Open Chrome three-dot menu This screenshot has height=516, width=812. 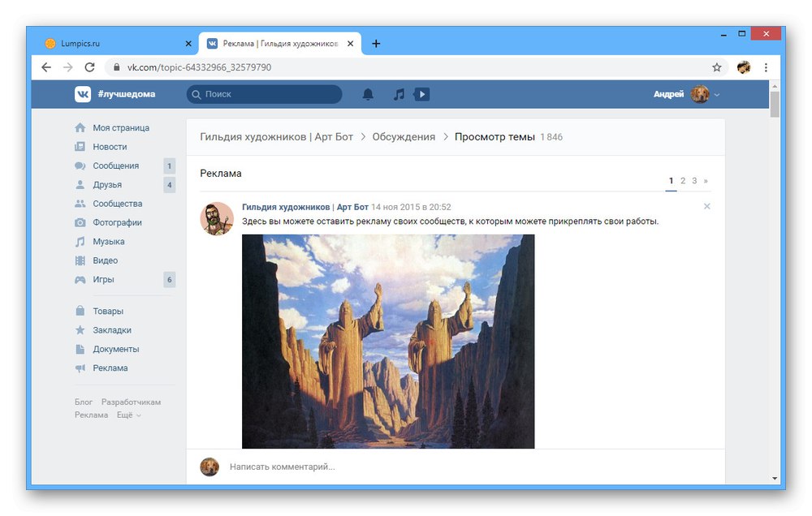(x=766, y=67)
